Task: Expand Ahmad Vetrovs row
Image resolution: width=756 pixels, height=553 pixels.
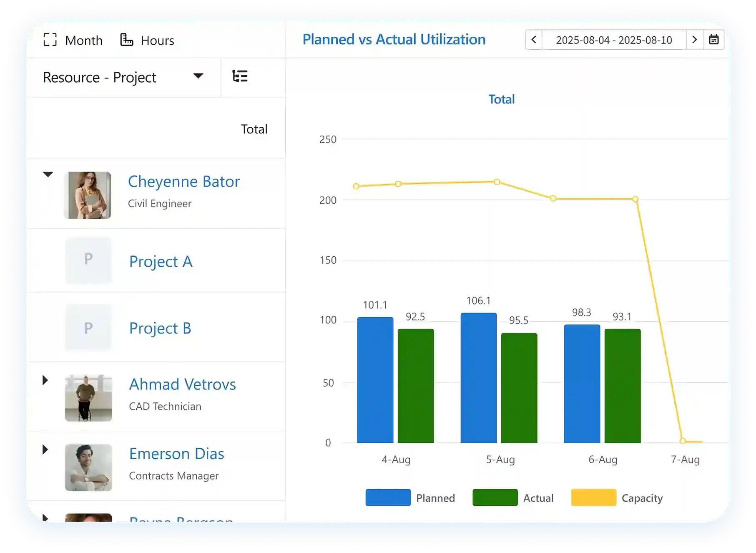Action: (45, 380)
